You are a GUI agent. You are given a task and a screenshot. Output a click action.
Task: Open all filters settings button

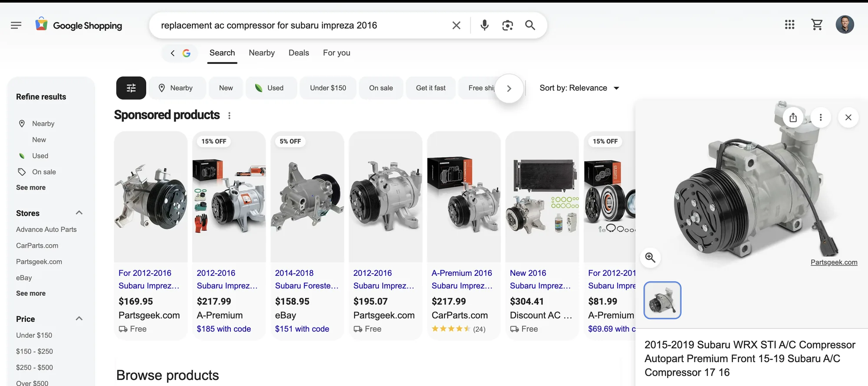coord(131,88)
